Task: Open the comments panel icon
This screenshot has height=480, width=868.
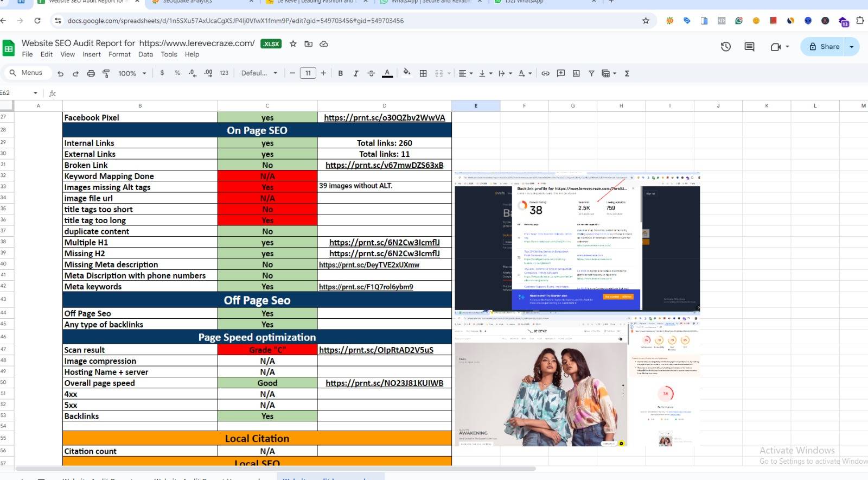Action: 749,47
